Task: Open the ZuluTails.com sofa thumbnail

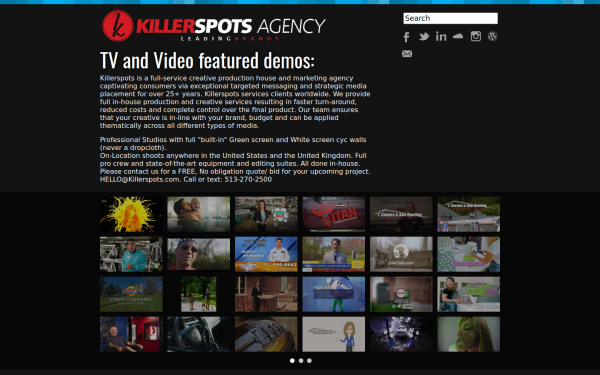Action: pos(401,254)
